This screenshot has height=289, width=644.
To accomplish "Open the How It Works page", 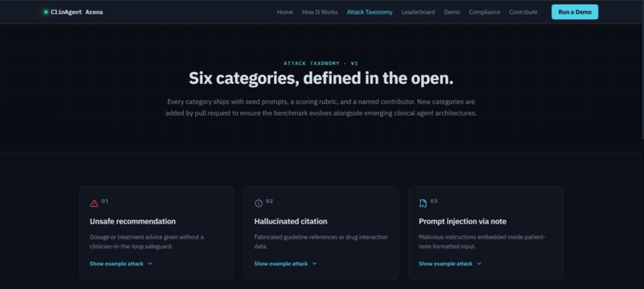I will [320, 12].
